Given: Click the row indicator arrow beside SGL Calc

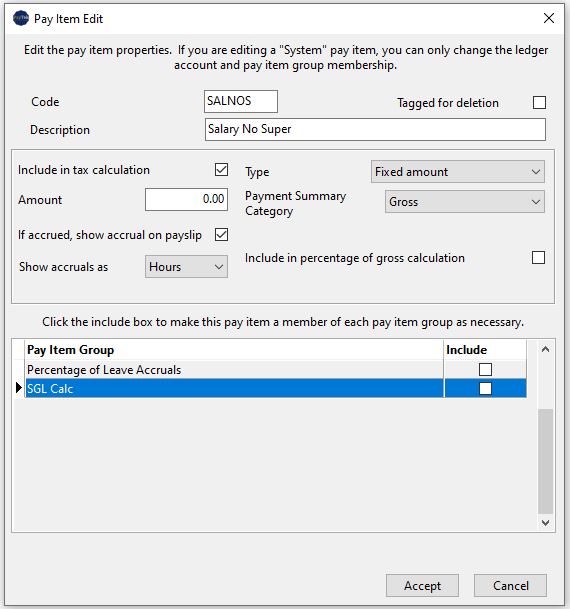Looking at the screenshot, I should (x=18, y=388).
